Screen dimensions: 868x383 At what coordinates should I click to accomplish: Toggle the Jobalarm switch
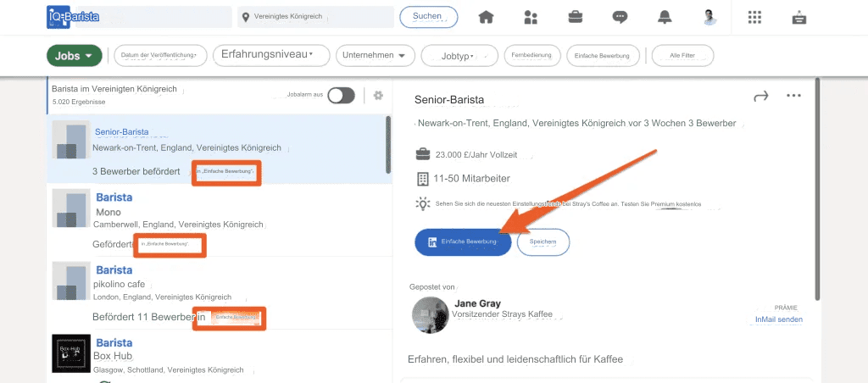pyautogui.click(x=341, y=95)
